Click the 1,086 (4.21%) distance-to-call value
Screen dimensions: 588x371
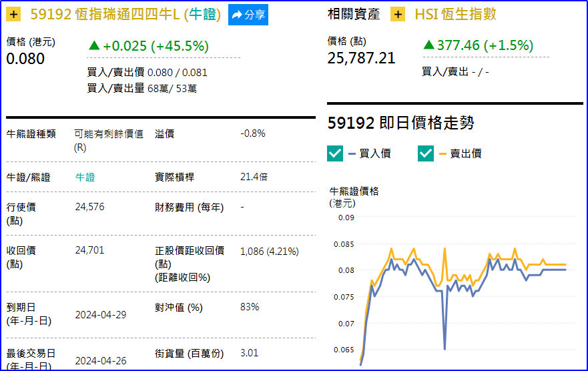tap(269, 252)
